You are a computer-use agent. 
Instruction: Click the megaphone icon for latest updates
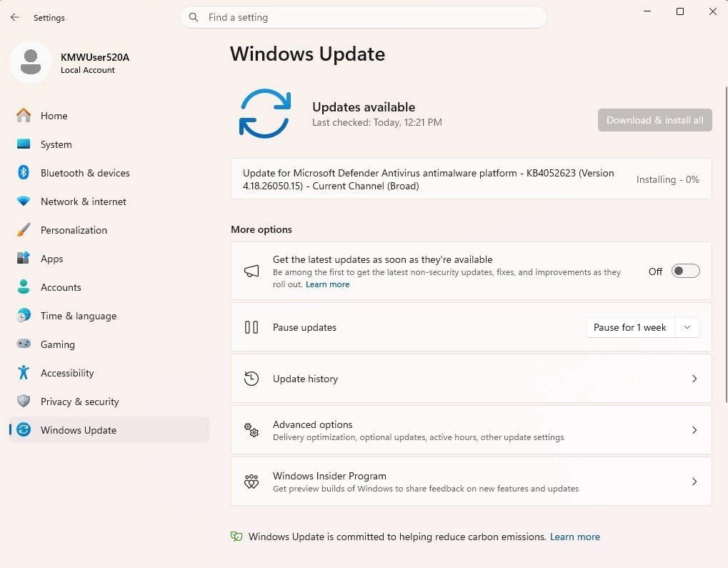pos(251,271)
